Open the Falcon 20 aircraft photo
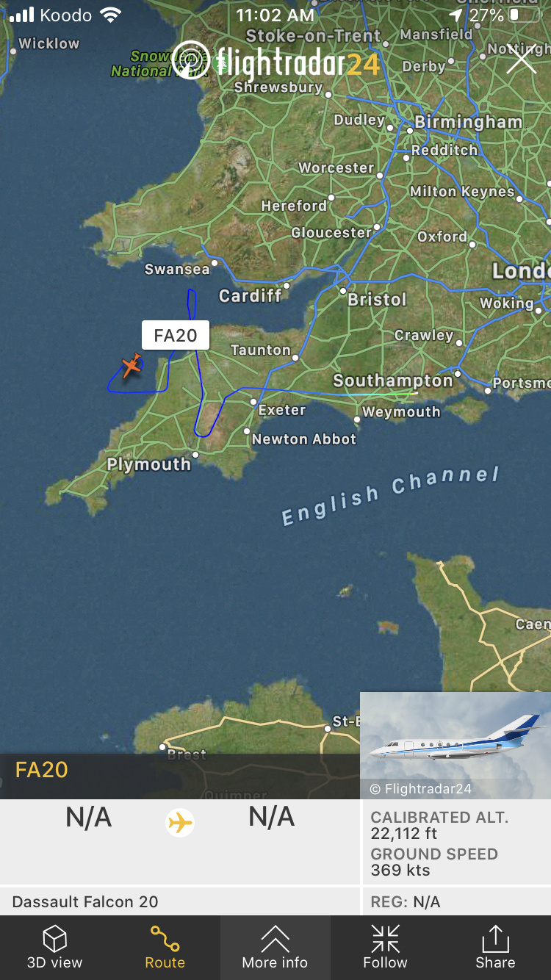551x980 pixels. tap(455, 745)
